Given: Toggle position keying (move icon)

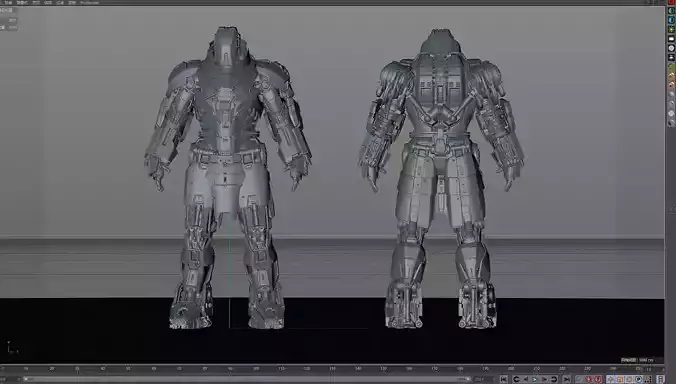Looking at the screenshot, I should pyautogui.click(x=610, y=379).
